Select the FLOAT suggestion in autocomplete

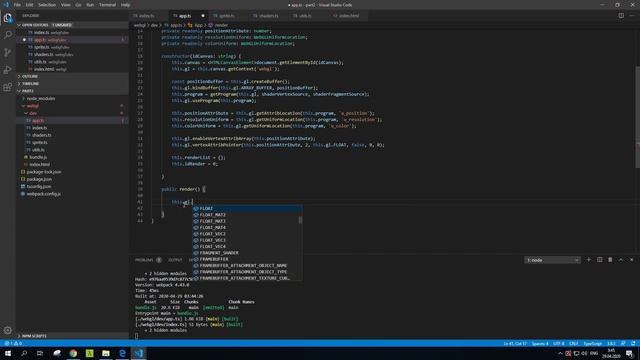247,208
